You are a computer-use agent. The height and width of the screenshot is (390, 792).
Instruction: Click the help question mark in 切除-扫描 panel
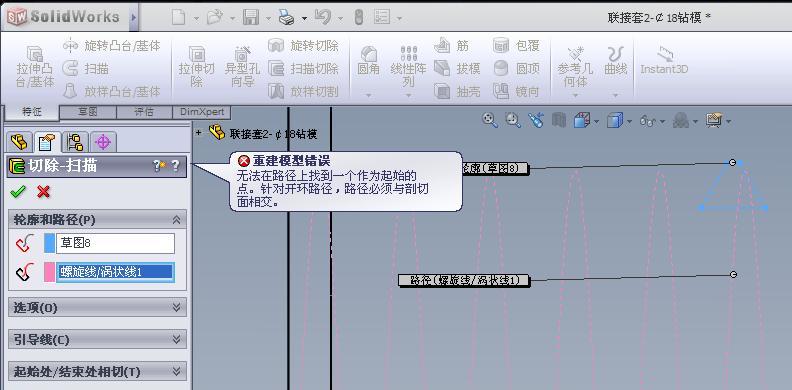coord(176,166)
